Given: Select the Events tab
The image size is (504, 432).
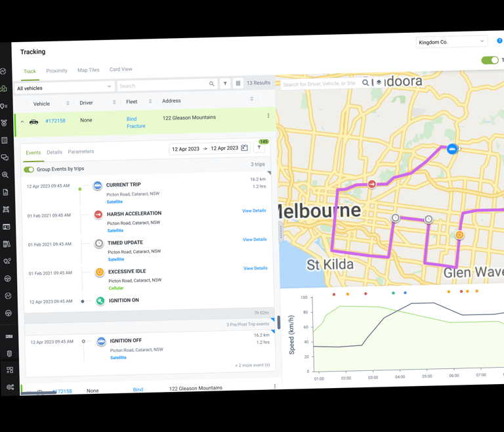Looking at the screenshot, I should [33, 152].
